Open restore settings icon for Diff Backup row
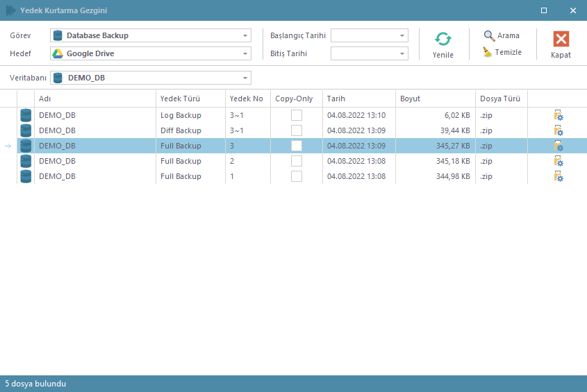 pos(558,130)
